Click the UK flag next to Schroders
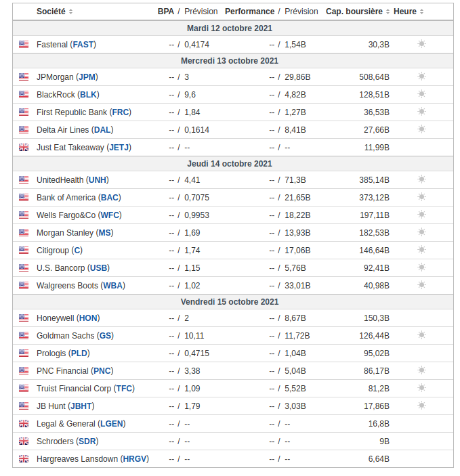Screen dimensions: 460x476 24,441
